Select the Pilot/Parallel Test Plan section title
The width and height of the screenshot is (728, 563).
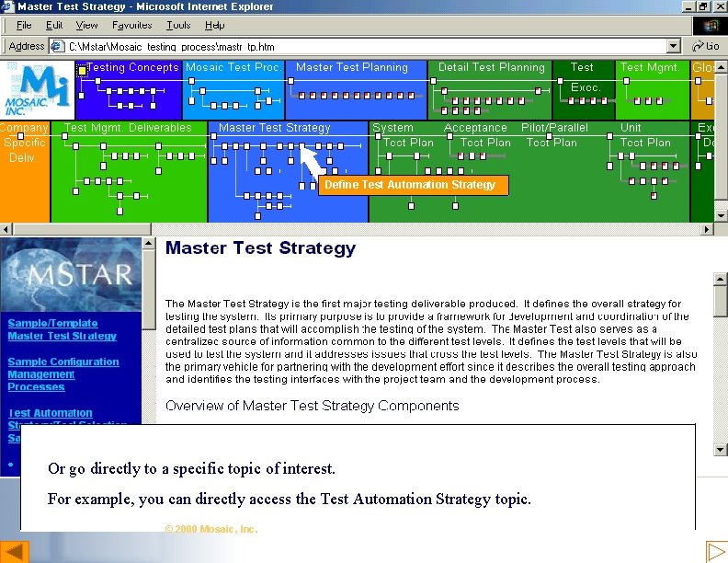point(554,135)
